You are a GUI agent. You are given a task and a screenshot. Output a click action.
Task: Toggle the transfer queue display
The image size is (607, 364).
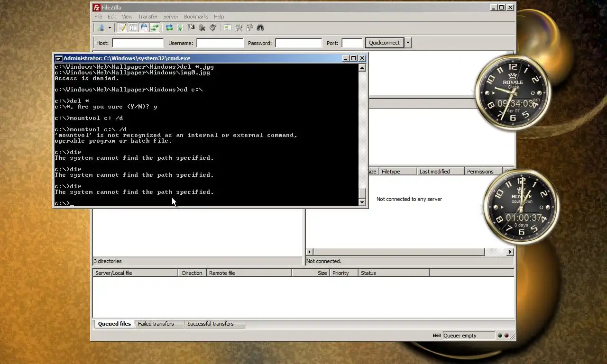pyautogui.click(x=155, y=28)
